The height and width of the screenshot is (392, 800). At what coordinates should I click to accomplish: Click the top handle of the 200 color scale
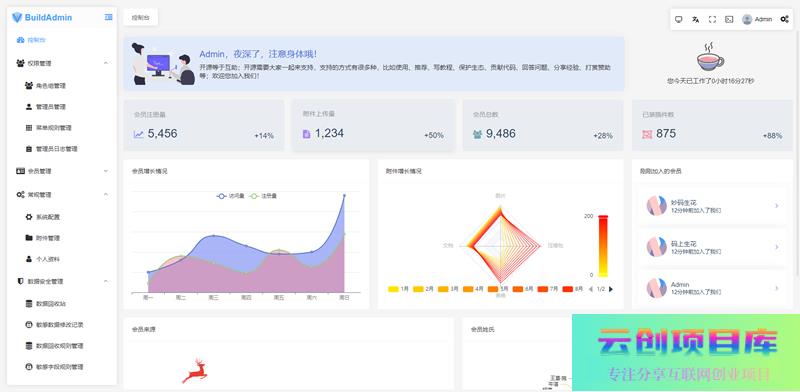pyautogui.click(x=603, y=216)
